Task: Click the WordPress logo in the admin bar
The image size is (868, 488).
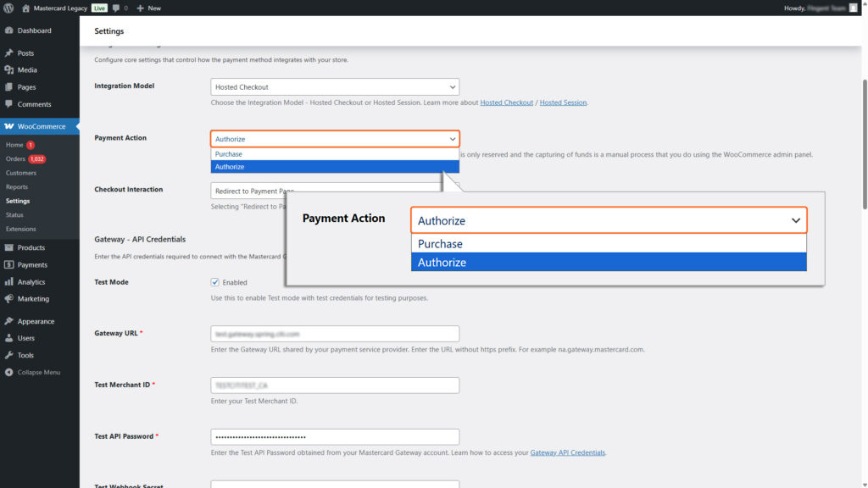Action: (10, 8)
